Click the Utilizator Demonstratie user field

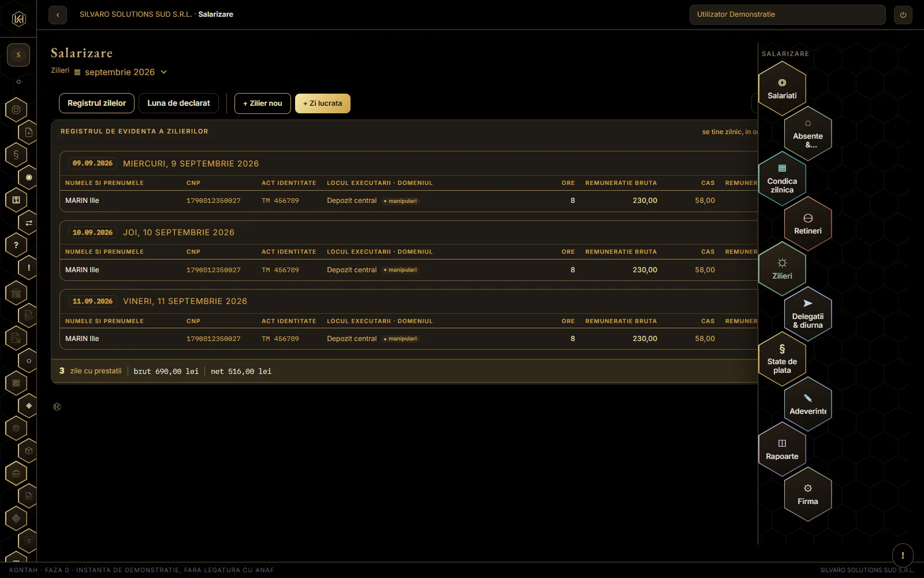[x=787, y=14]
